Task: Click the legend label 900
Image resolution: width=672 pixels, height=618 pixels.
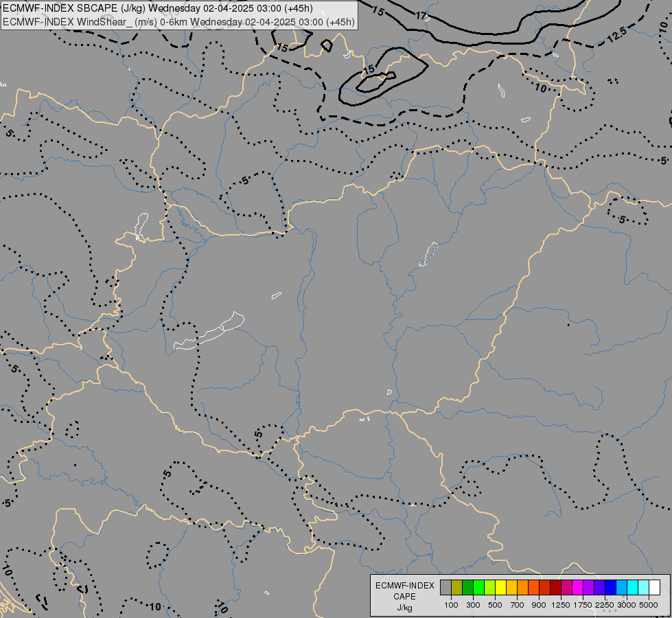Action: pos(539,605)
